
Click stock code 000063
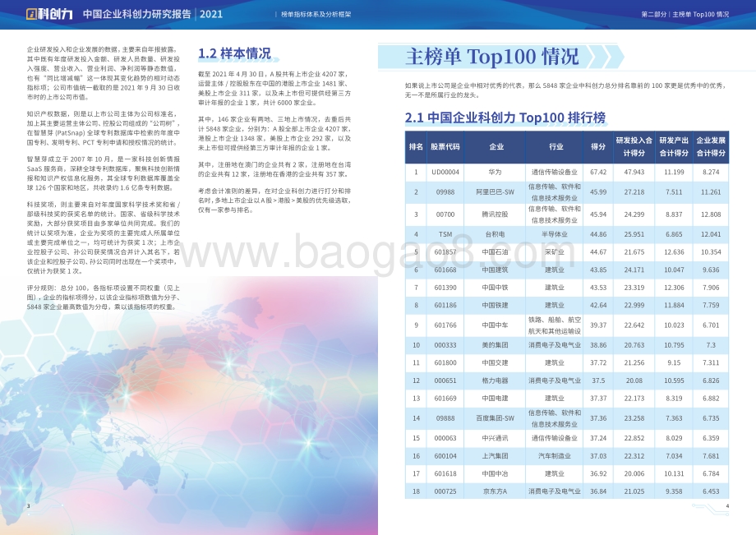[445, 438]
